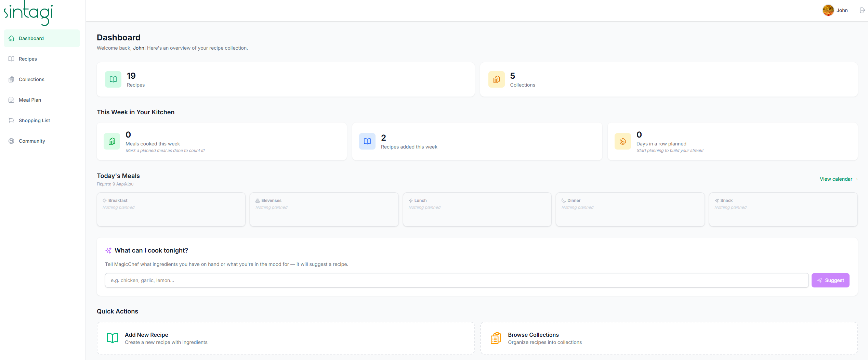Click the Dinner meal card
The width and height of the screenshot is (868, 360).
(630, 209)
